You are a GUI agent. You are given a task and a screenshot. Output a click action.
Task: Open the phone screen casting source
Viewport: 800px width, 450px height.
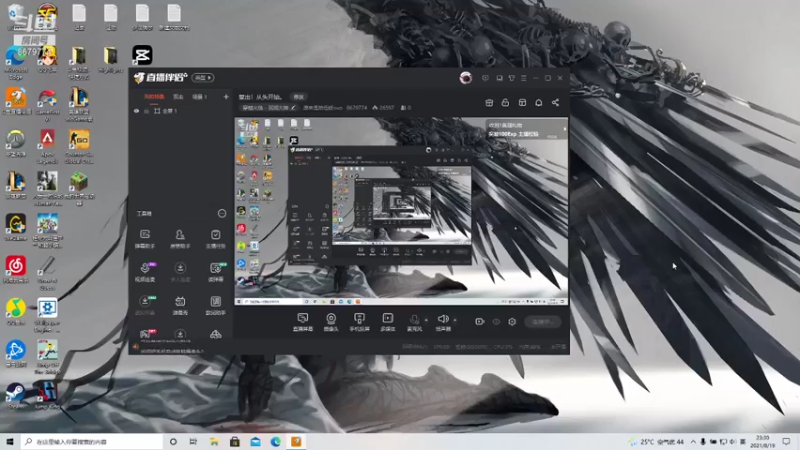[359, 322]
